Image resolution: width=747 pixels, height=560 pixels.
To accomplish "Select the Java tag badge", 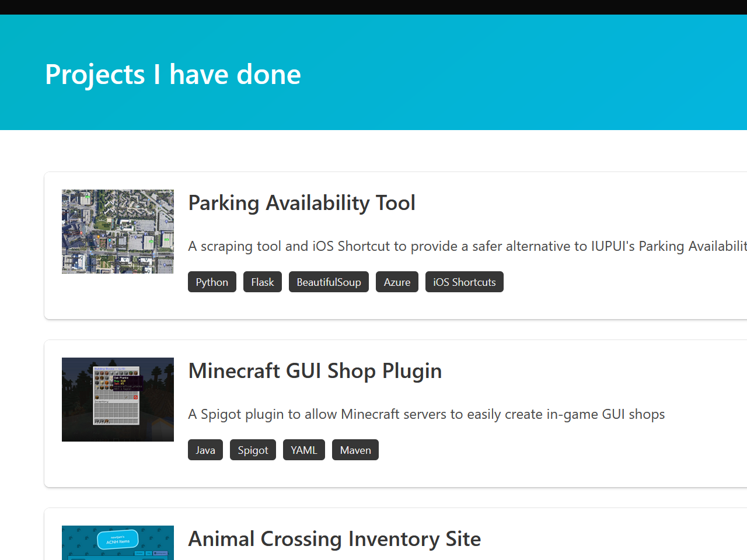I will [205, 450].
